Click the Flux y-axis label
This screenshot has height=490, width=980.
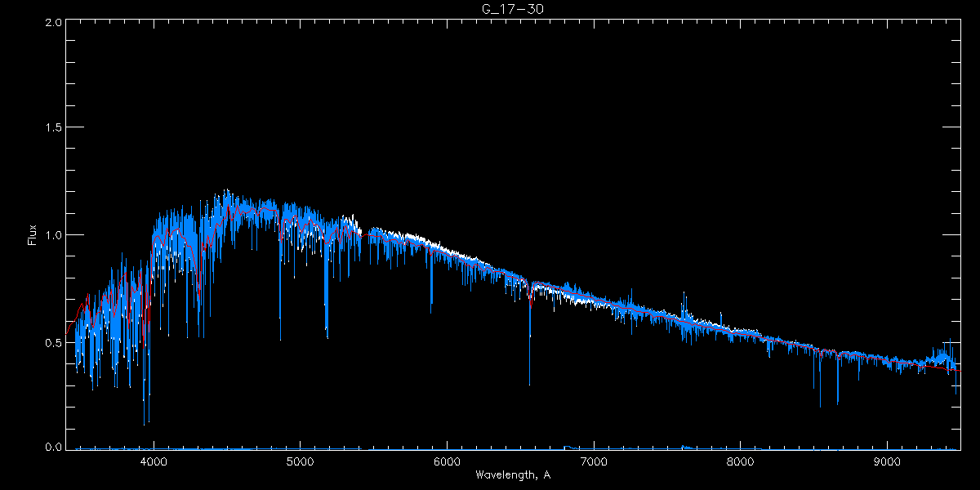[32, 235]
